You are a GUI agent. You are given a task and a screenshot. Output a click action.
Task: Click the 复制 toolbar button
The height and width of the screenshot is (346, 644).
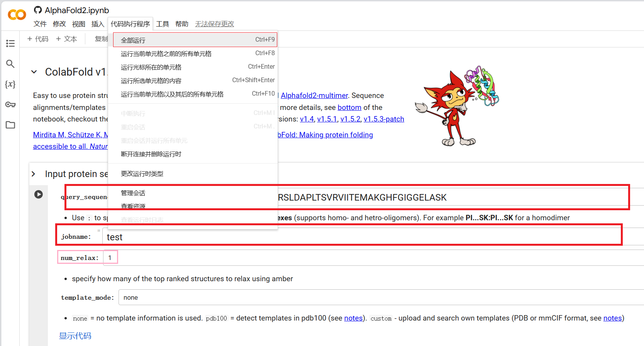coord(102,39)
